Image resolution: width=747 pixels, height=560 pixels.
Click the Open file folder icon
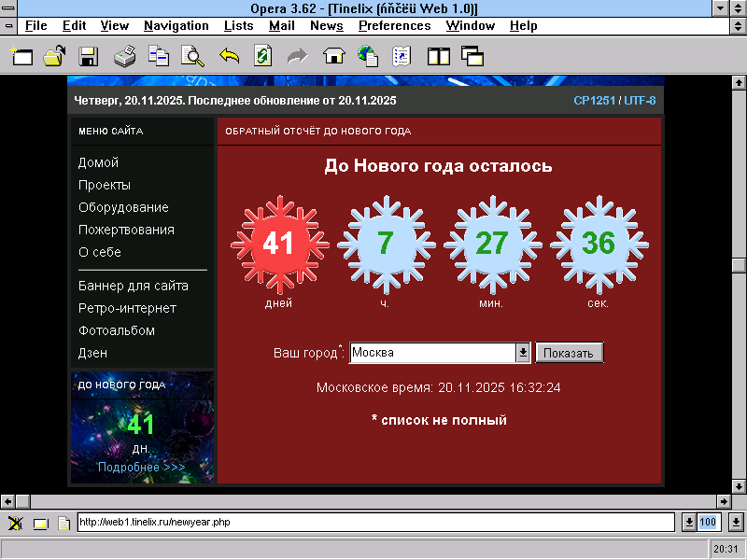pyautogui.click(x=54, y=57)
